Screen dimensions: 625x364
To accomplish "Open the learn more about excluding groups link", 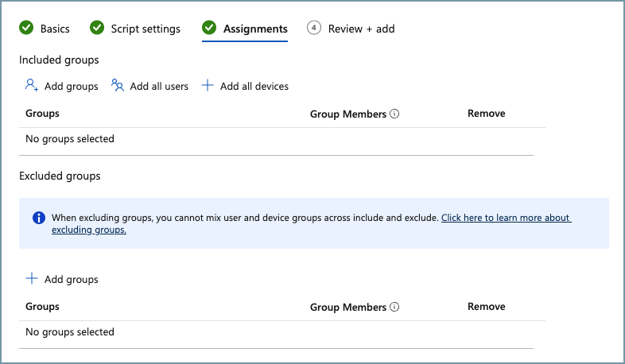I will (x=506, y=218).
